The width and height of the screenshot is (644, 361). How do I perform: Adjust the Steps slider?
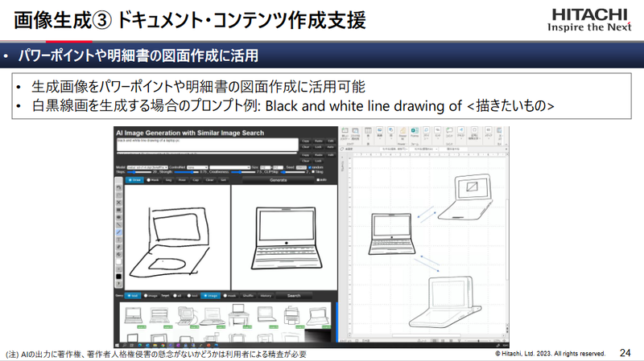(139, 172)
